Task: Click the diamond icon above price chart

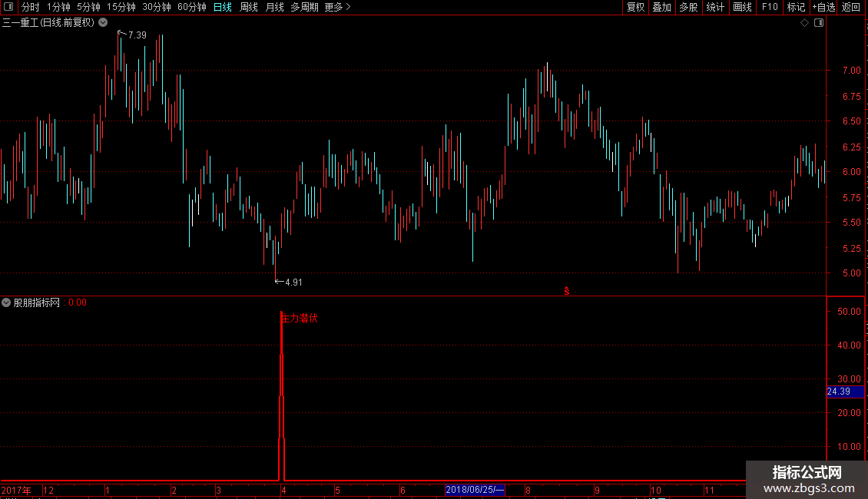Action: (805, 23)
